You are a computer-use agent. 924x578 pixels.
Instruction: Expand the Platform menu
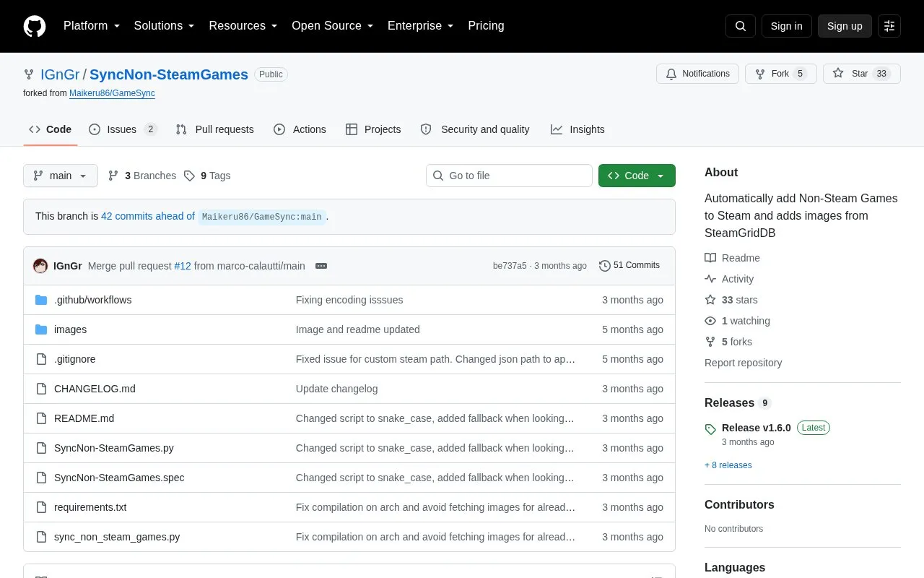coord(92,26)
